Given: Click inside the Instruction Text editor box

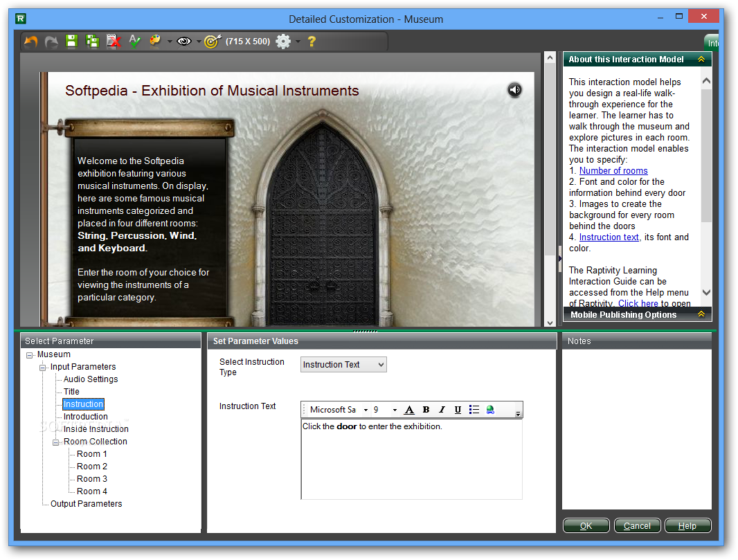Looking at the screenshot, I should (411, 460).
